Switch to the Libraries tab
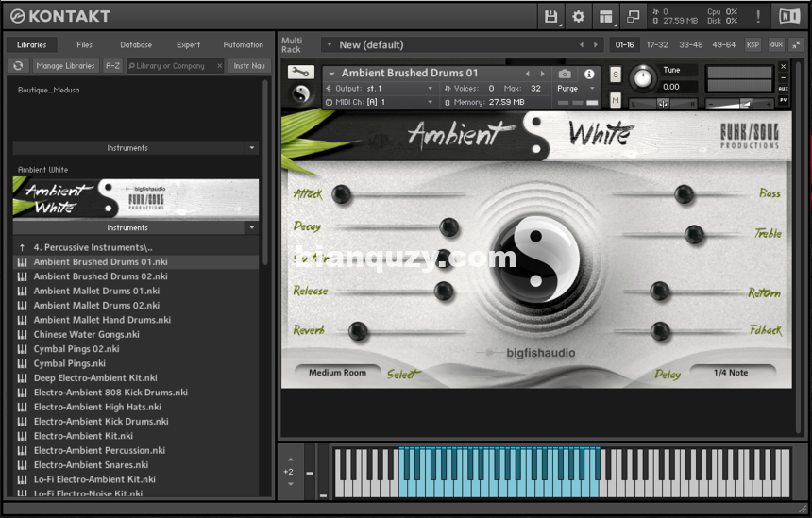Viewport: 812px width, 518px height. click(x=31, y=45)
